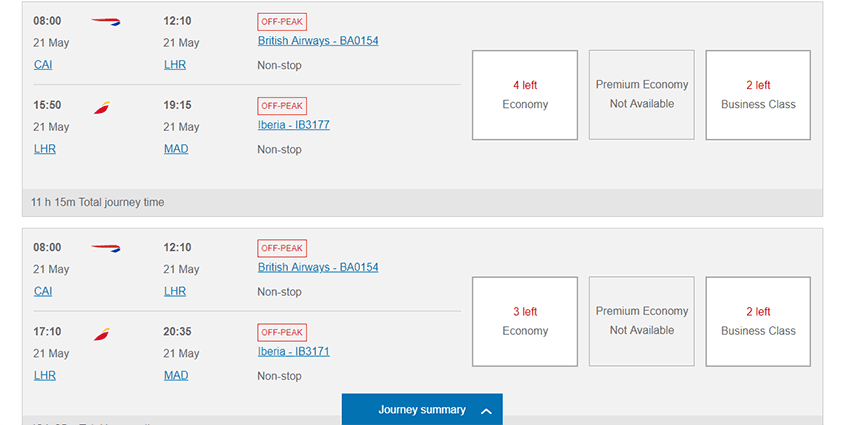The image size is (850, 425).
Task: Click MAD airport link for 20:35 arrival
Action: click(176, 375)
